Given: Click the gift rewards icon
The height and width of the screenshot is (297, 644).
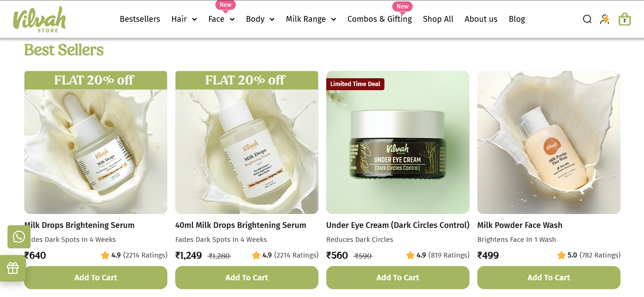Looking at the screenshot, I should point(13,268).
